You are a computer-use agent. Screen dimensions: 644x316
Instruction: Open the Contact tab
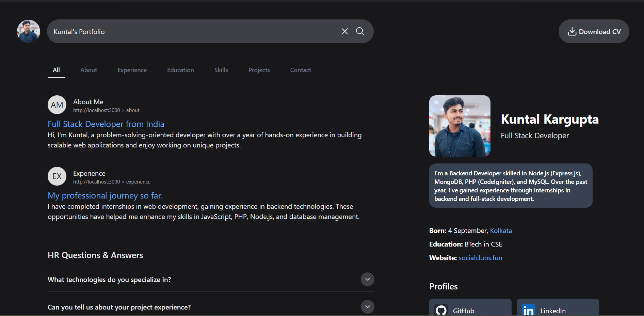point(301,70)
